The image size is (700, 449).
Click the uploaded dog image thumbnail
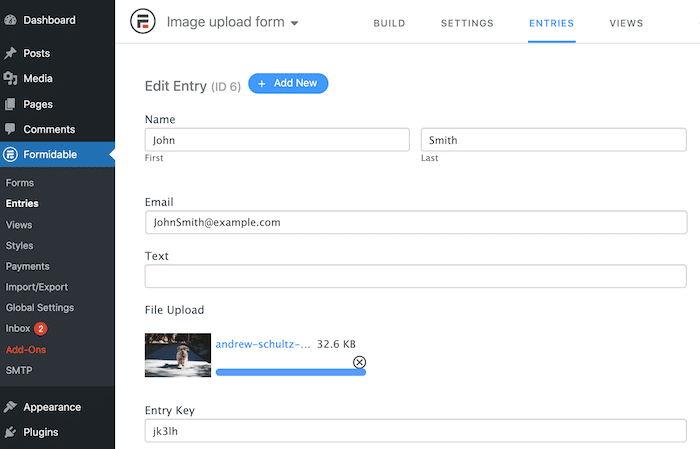pyautogui.click(x=178, y=355)
